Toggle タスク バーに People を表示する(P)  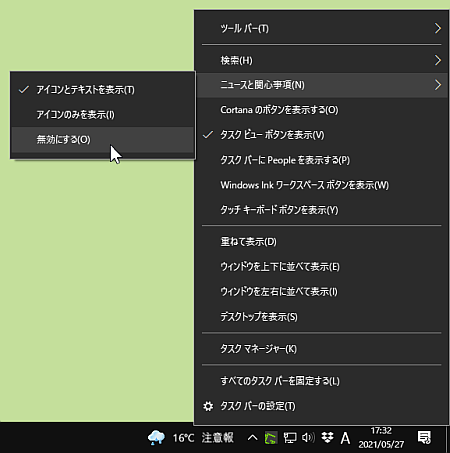(322, 160)
